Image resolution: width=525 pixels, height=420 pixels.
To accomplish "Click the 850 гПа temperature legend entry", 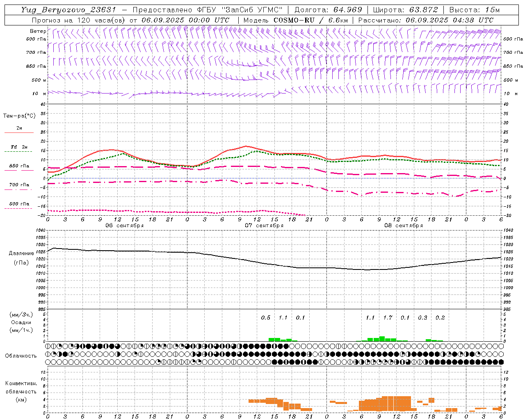I will pos(19,166).
